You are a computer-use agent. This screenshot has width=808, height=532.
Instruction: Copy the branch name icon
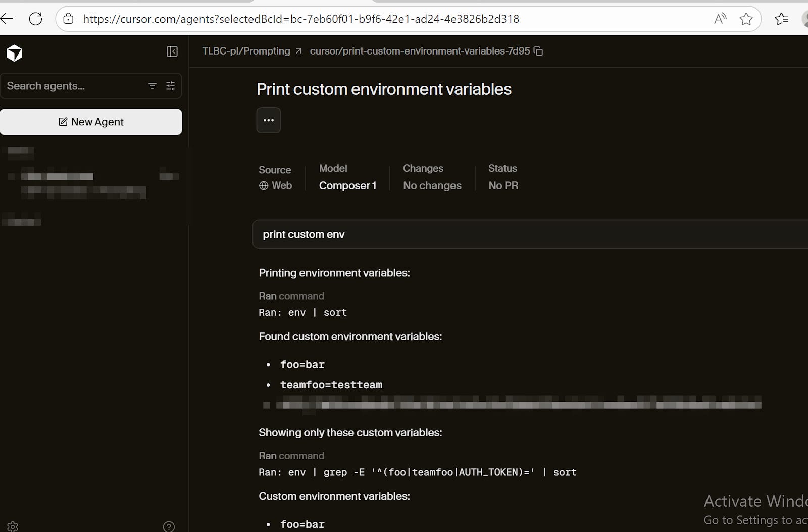coord(538,51)
